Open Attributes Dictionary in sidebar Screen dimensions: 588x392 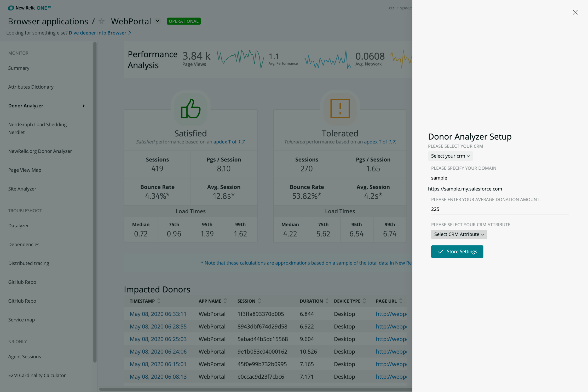[x=31, y=87]
